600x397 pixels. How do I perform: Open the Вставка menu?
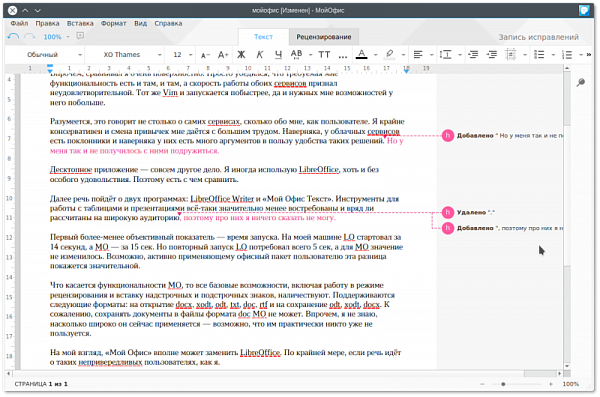[x=80, y=23]
